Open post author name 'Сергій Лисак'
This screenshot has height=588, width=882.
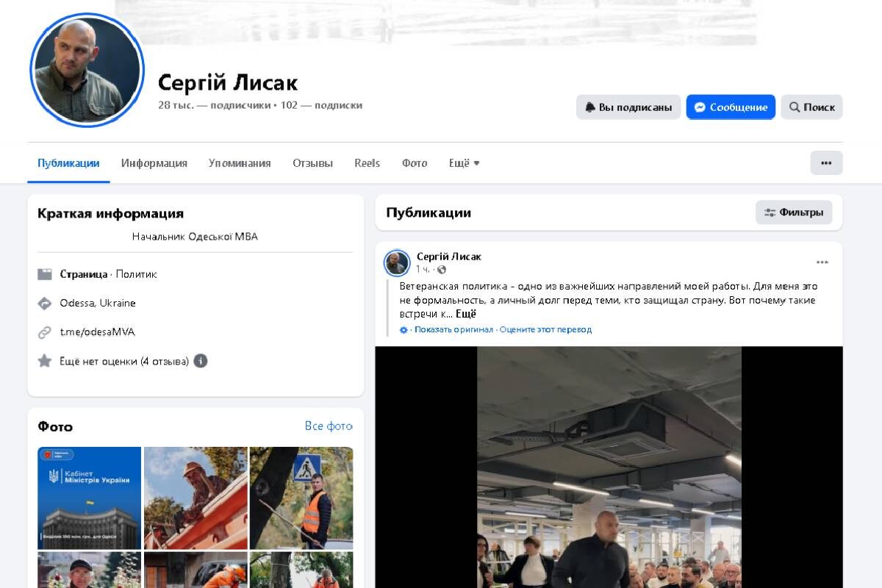click(448, 257)
